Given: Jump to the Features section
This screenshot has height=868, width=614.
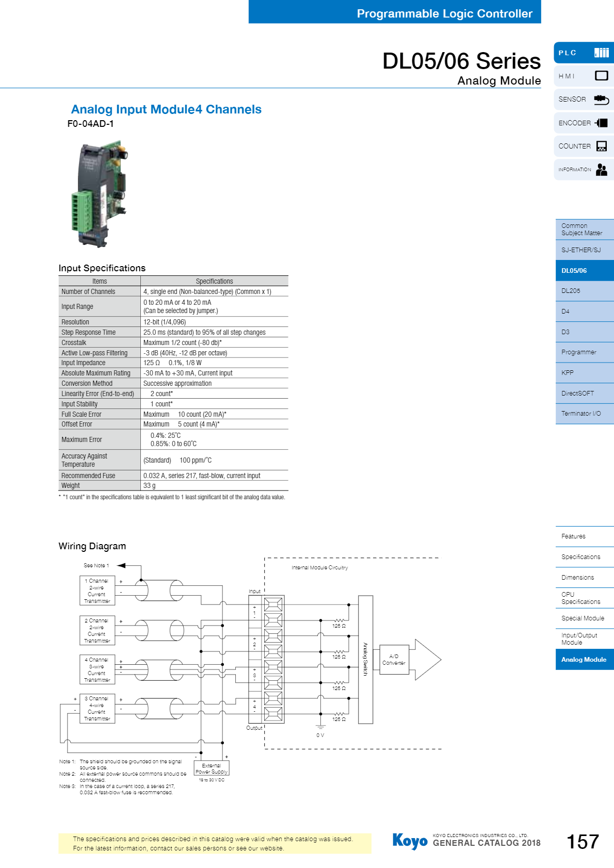Looking at the screenshot, I should point(585,536).
